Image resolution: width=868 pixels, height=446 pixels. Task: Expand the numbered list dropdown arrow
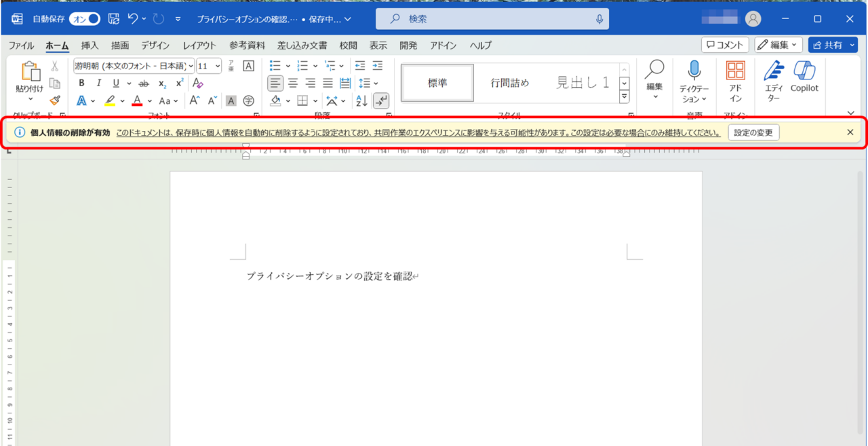tap(315, 66)
